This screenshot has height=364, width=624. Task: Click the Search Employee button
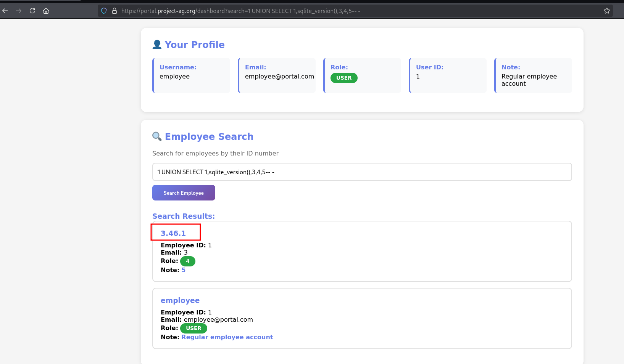pos(184,192)
